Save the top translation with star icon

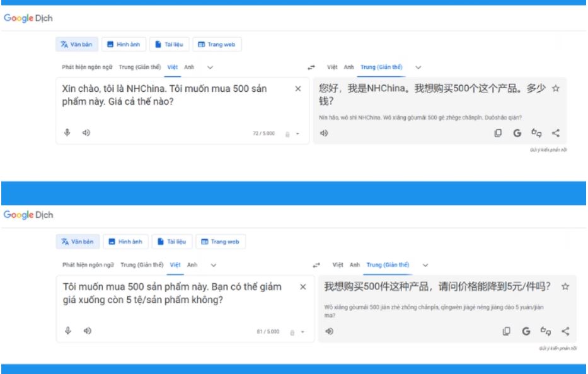tap(555, 89)
